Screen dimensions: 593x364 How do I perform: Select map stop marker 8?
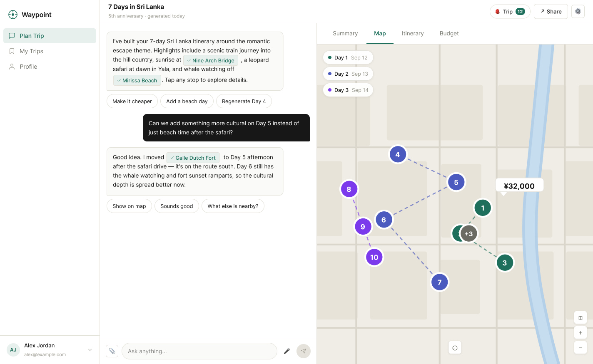point(349,189)
